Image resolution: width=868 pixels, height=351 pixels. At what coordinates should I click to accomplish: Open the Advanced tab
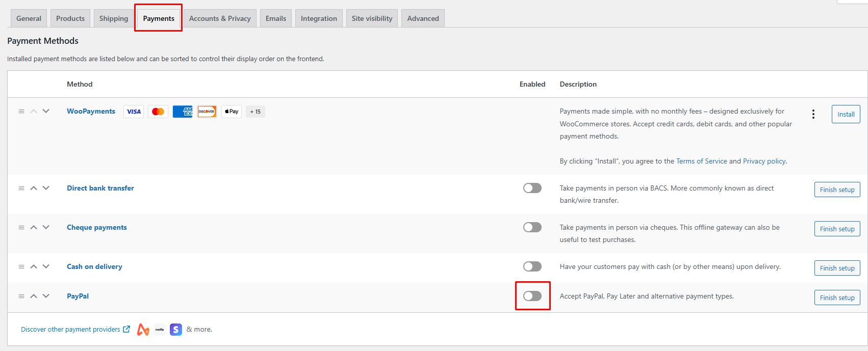coord(423,18)
